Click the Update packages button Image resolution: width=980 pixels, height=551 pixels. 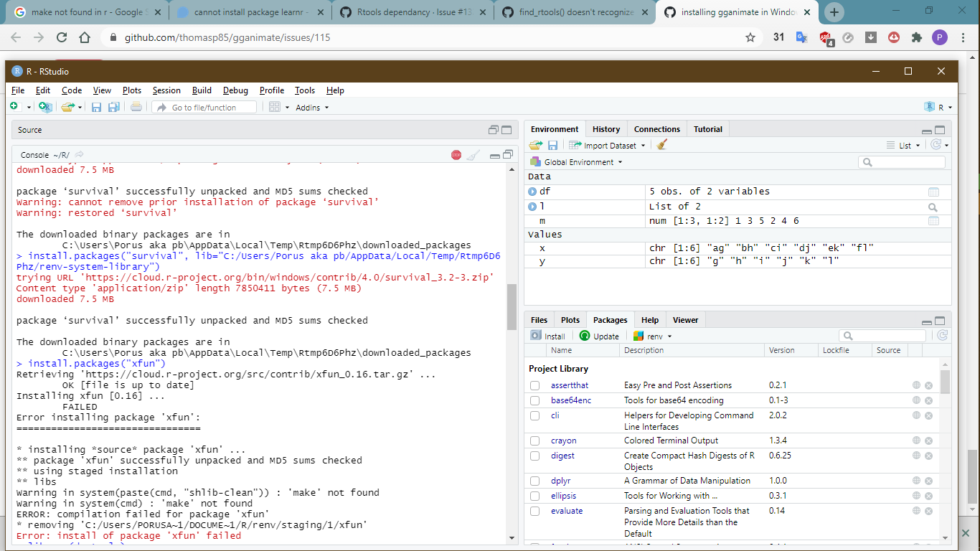click(x=600, y=335)
